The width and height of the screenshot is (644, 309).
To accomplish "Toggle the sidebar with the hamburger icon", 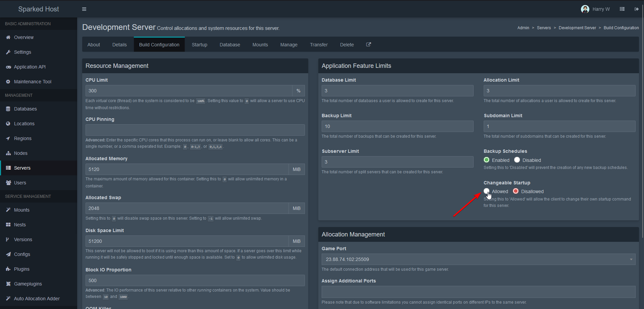I will click(x=84, y=9).
